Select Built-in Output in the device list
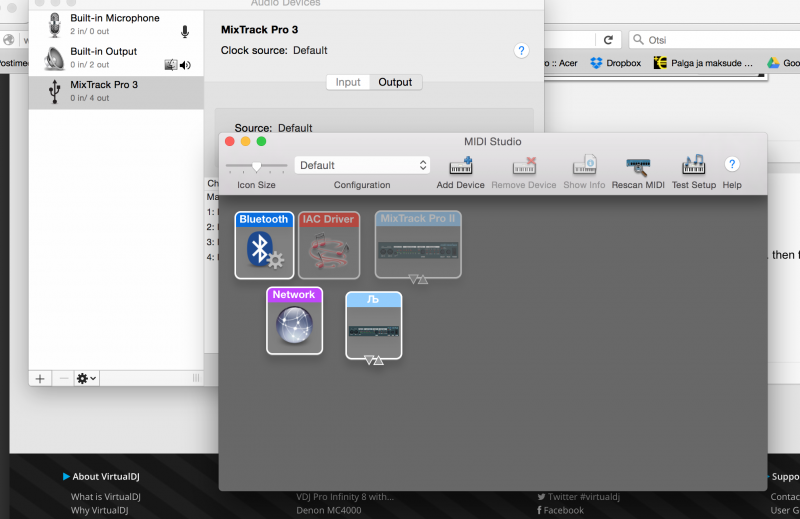This screenshot has width=800, height=519. coord(104,58)
